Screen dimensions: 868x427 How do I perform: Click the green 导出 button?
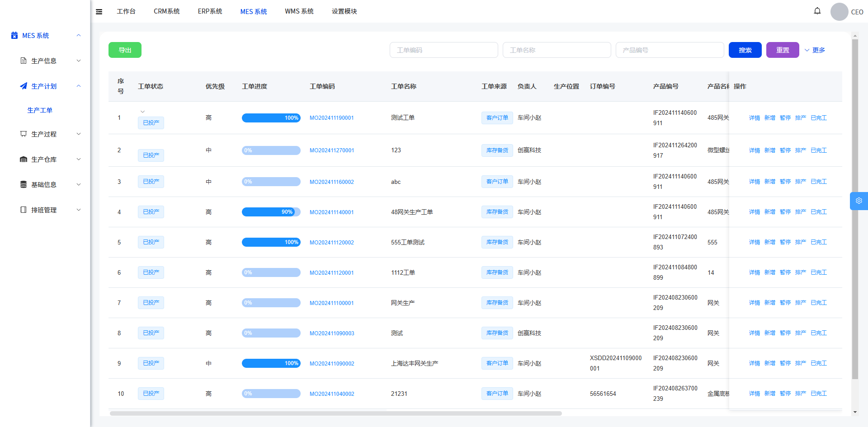click(x=125, y=50)
